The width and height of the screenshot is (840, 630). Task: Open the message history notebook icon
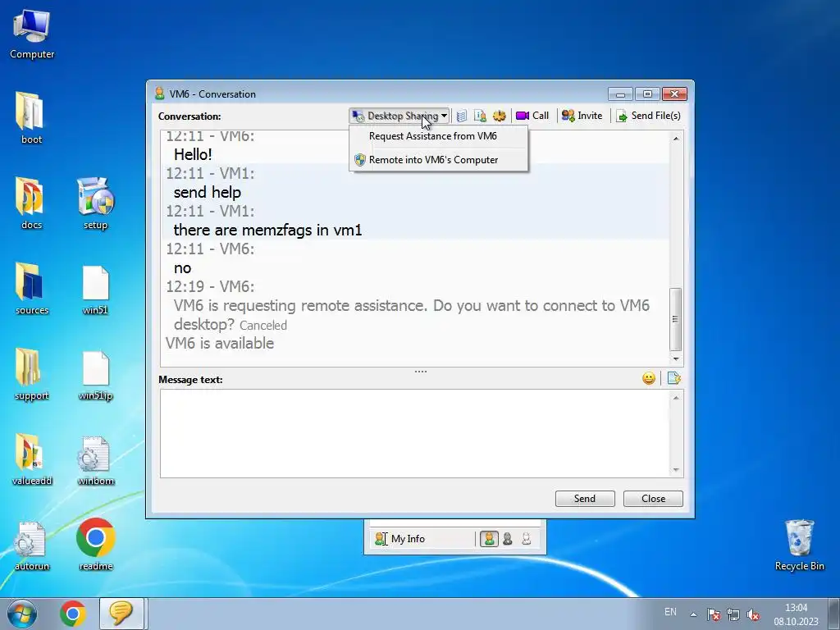pyautogui.click(x=461, y=116)
